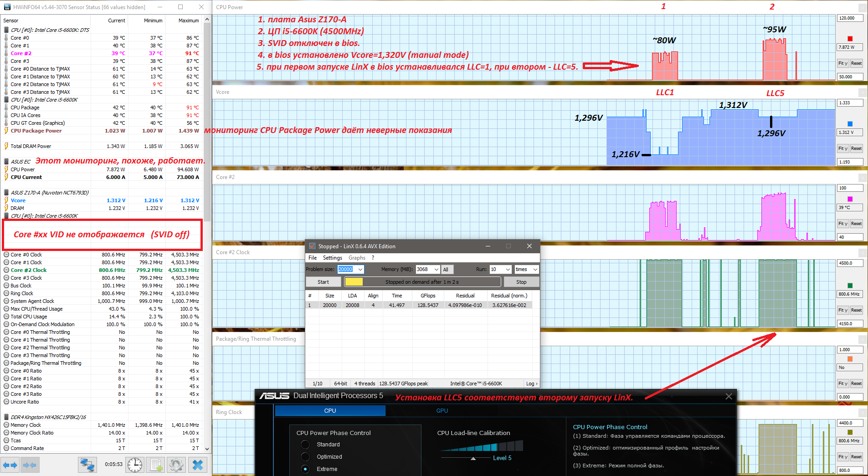The image size is (868, 476).
Task: Click the lightning icon beside CPU Current
Action: click(x=6, y=177)
